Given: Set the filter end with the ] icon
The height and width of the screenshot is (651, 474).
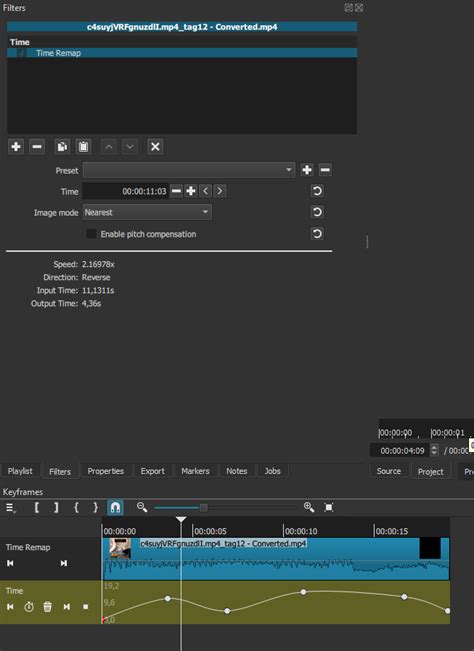Looking at the screenshot, I should tap(56, 507).
